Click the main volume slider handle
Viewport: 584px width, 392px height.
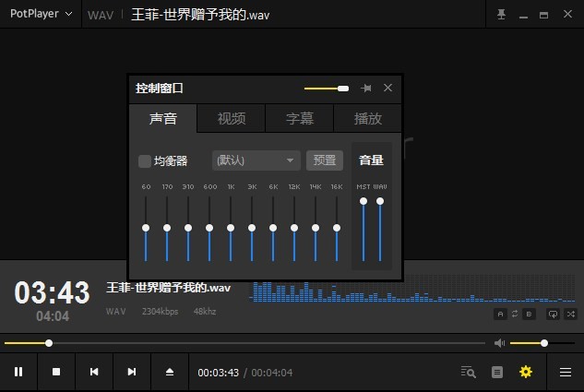(x=544, y=343)
